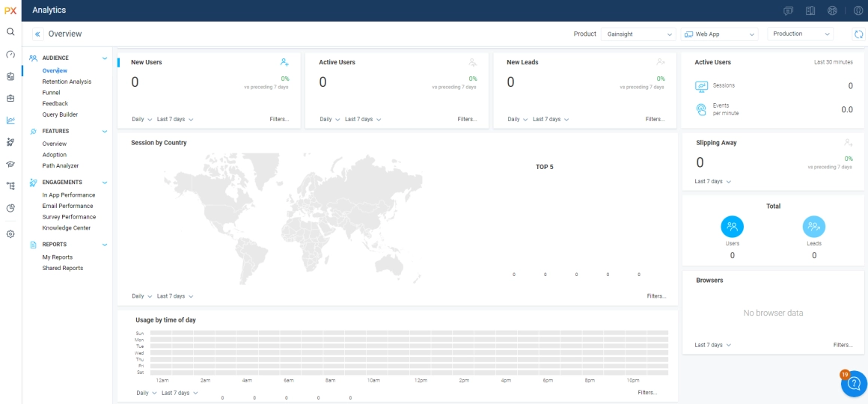Open the Analytics chart icon in sidebar

coord(10,120)
